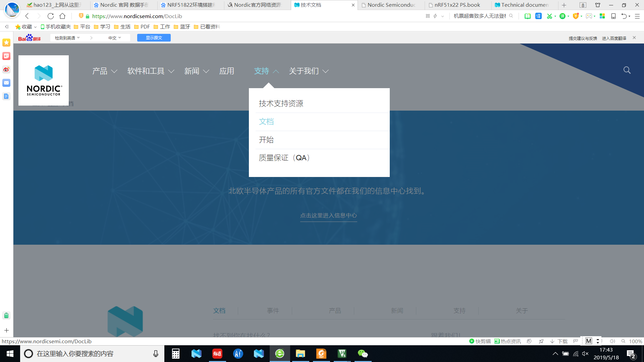Click the browser home icon
Viewport: 644px width, 362px height.
62,16
